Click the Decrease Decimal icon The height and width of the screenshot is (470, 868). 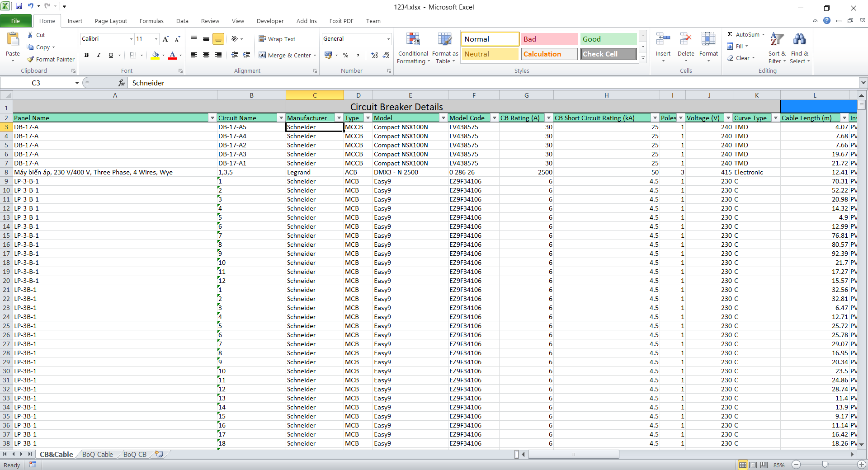coord(386,55)
